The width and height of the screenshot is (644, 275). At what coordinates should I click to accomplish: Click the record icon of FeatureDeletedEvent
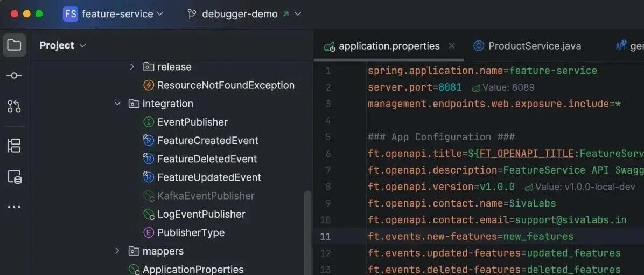(148, 159)
